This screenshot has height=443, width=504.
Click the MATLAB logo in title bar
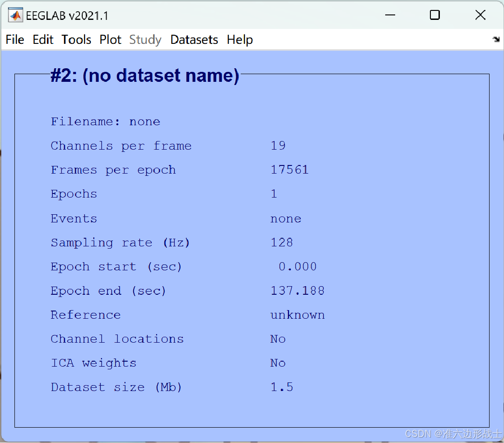15,15
